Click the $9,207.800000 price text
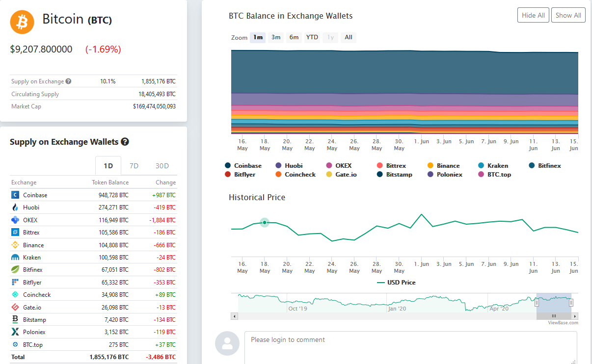The image size is (592, 364). pyautogui.click(x=41, y=49)
